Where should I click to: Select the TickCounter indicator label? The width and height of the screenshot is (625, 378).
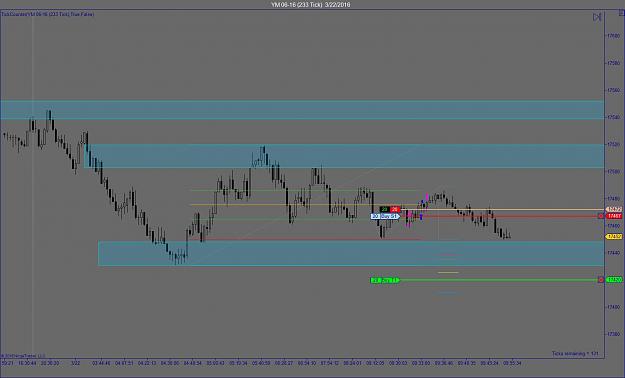(x=48, y=14)
